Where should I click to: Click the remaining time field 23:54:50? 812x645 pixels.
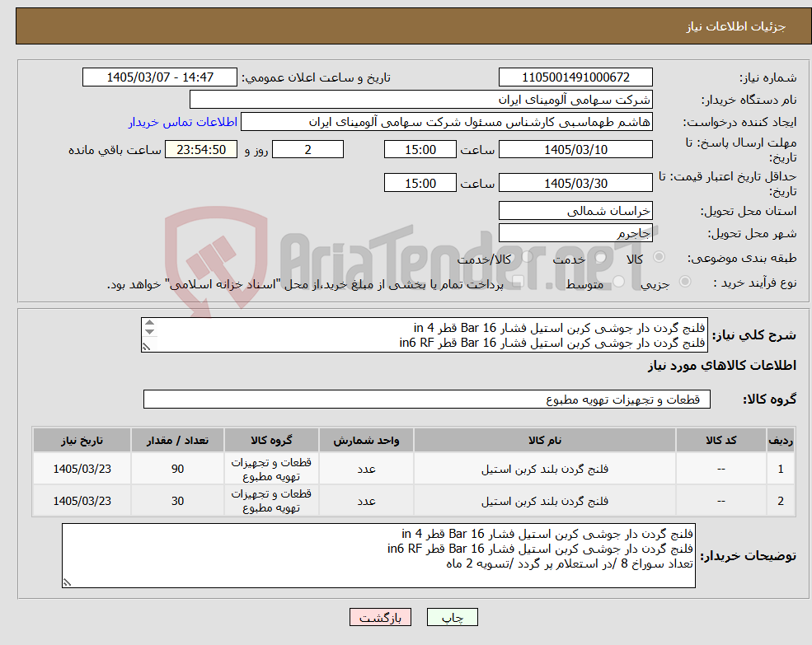click(x=201, y=150)
